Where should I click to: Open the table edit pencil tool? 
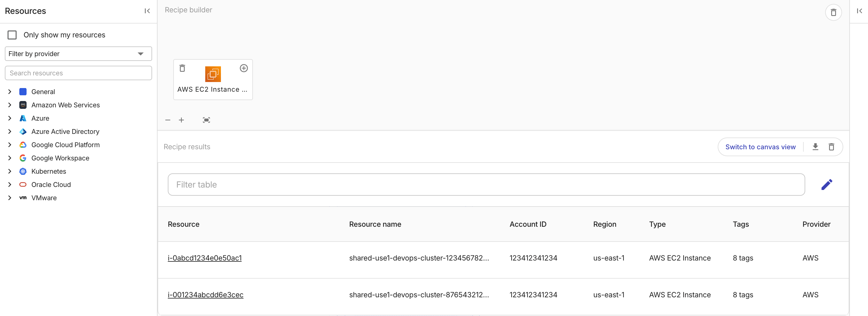click(x=827, y=184)
